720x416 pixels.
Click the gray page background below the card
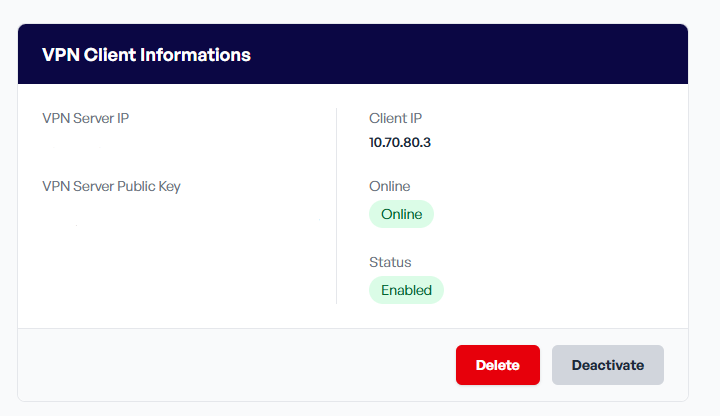point(360,409)
